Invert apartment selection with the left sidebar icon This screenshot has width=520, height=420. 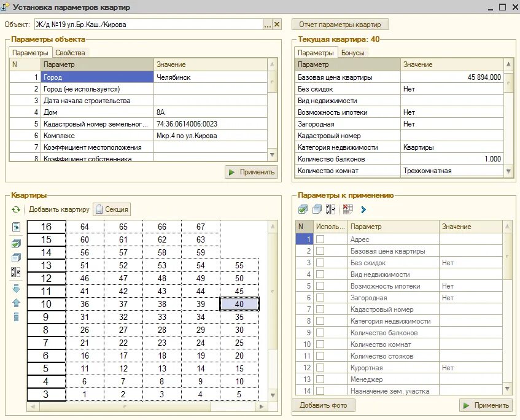coord(16,272)
